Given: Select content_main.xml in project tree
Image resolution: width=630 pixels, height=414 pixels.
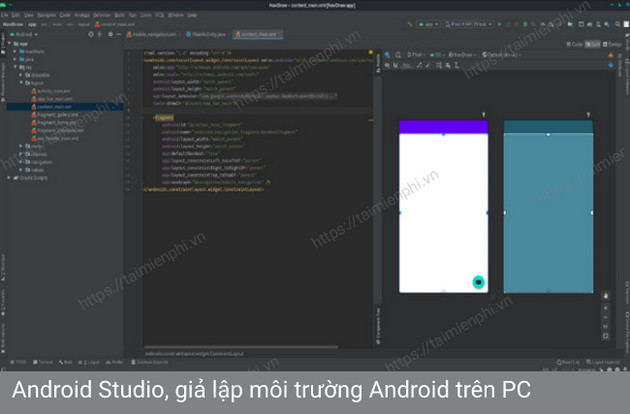Looking at the screenshot, I should click(51, 107).
